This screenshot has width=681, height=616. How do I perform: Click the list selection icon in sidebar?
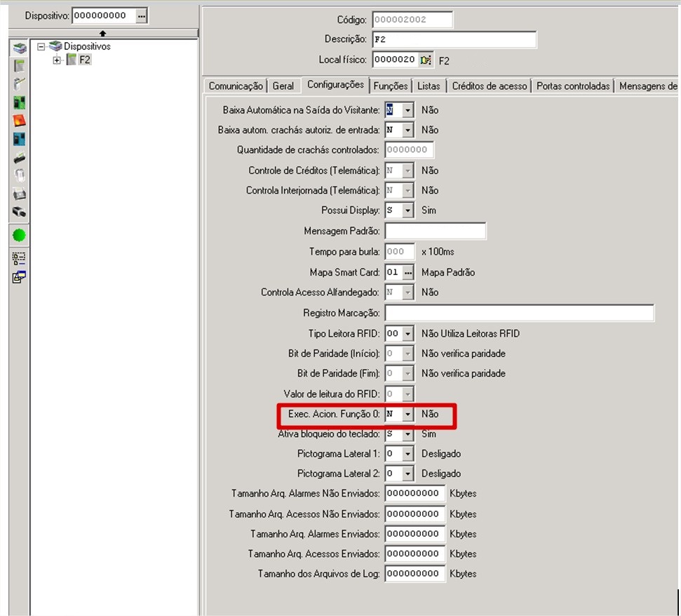[x=19, y=258]
